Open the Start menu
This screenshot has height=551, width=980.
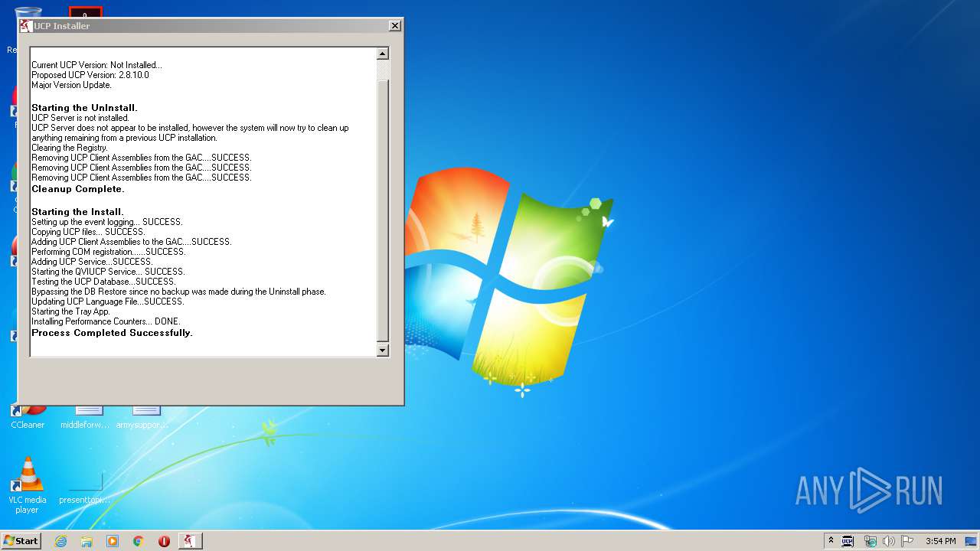[x=21, y=540]
